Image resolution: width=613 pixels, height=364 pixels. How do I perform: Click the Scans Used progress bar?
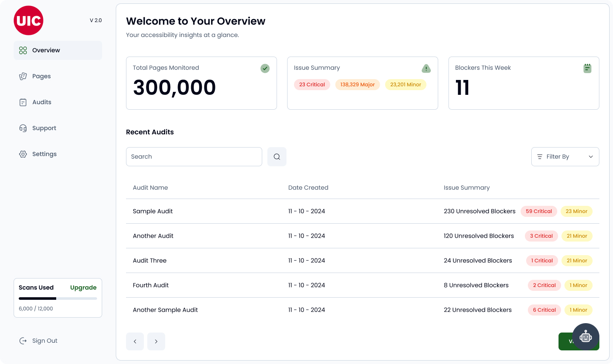58,299
